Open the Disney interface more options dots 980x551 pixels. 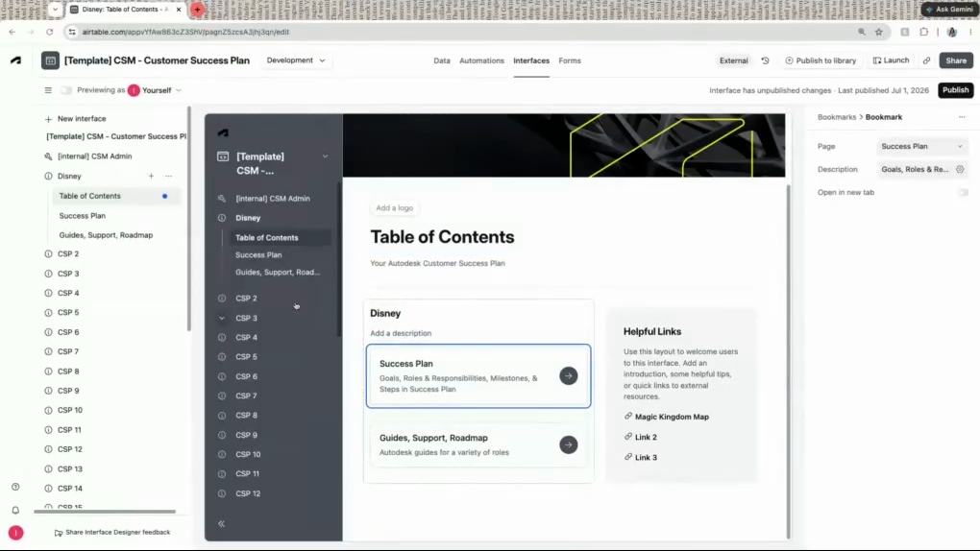pos(168,177)
